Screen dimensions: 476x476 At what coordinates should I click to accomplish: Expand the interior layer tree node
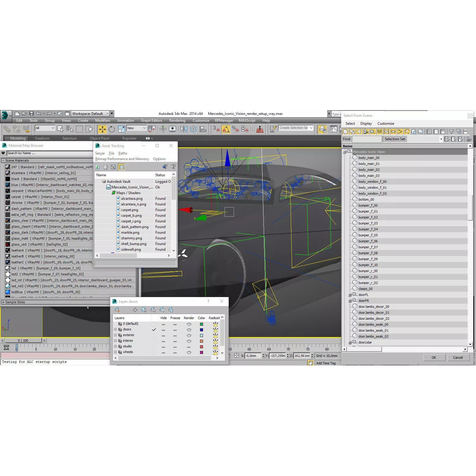tap(115, 341)
